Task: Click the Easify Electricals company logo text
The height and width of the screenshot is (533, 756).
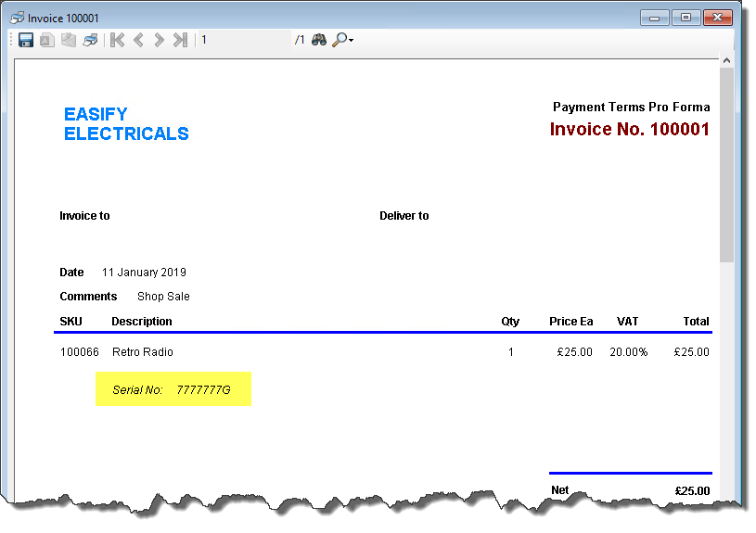Action: [126, 124]
